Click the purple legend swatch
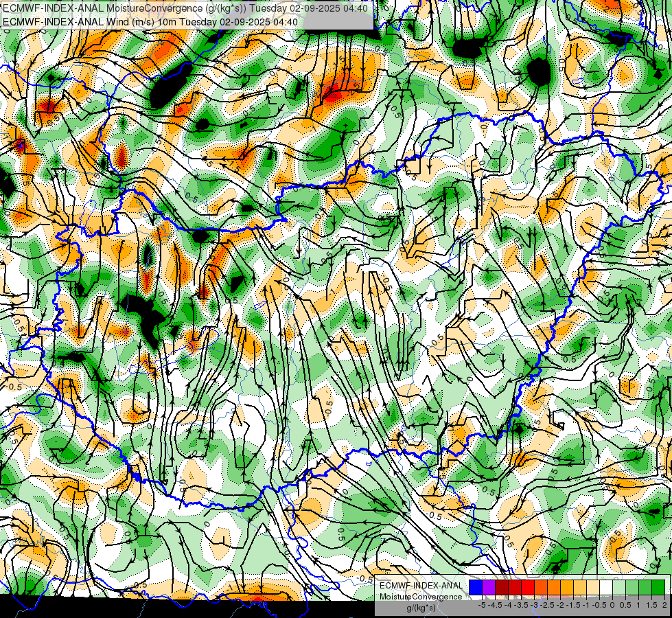The image size is (672, 618). pos(489,587)
